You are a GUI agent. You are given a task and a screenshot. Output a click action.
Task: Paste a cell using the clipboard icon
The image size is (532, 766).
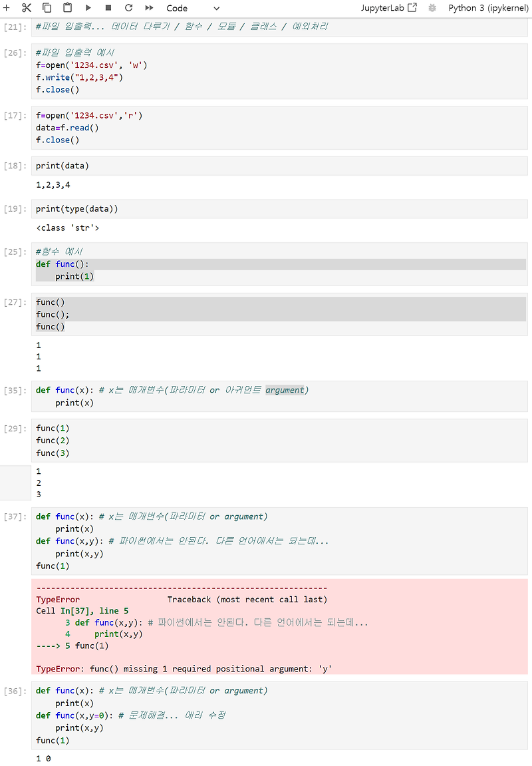point(66,7)
